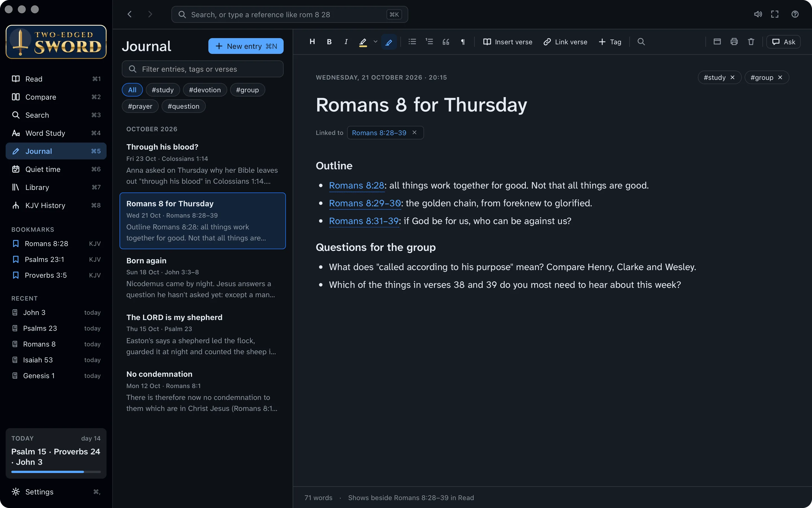Go forward with the right chevron
The width and height of the screenshot is (812, 508).
(x=150, y=14)
